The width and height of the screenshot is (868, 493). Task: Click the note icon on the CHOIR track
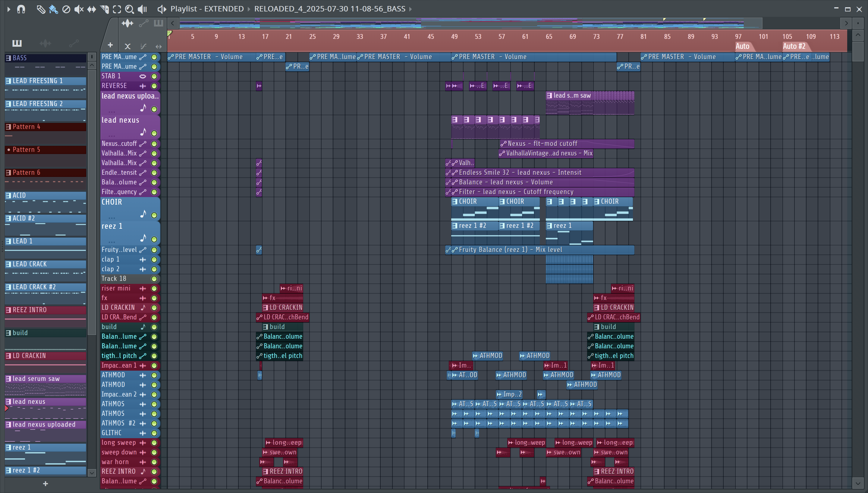[143, 214]
